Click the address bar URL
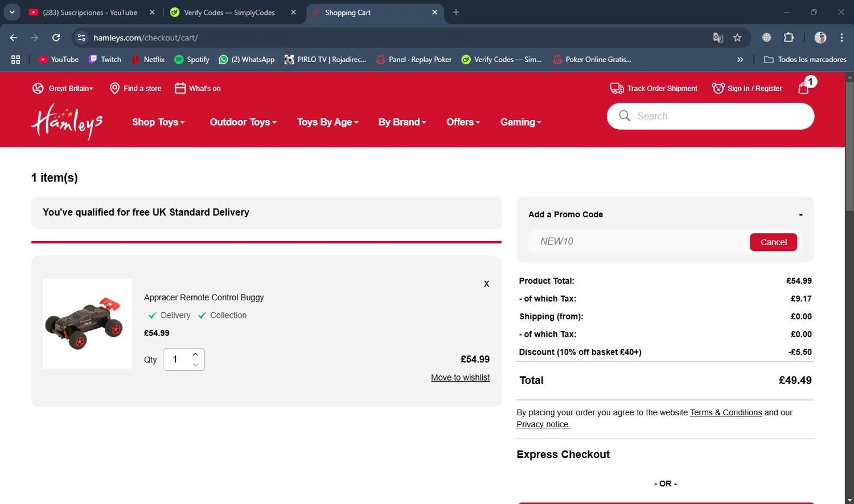The height and width of the screenshot is (504, 854). coord(146,38)
